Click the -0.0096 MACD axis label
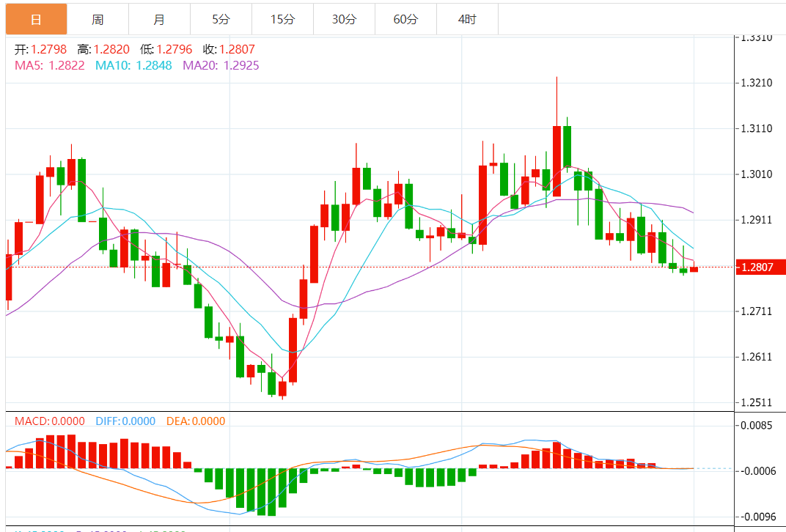 [x=758, y=517]
